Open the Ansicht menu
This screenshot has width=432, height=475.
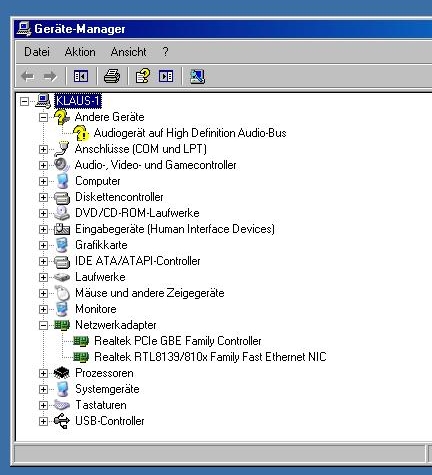(x=128, y=52)
